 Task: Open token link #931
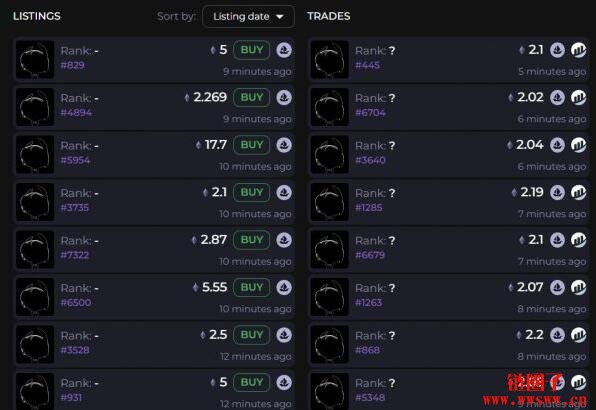pyautogui.click(x=71, y=397)
